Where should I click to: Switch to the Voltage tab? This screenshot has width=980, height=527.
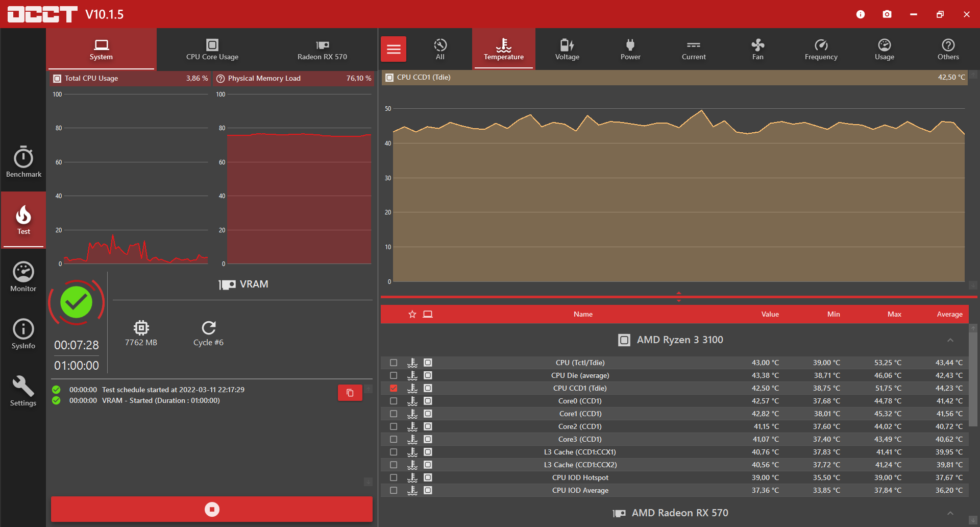pyautogui.click(x=567, y=49)
